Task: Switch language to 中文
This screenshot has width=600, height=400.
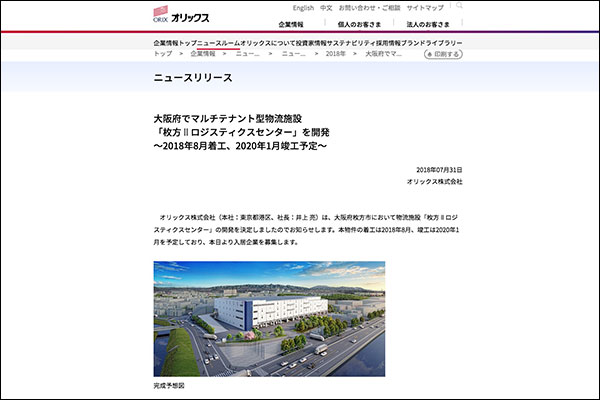Action: (325, 8)
